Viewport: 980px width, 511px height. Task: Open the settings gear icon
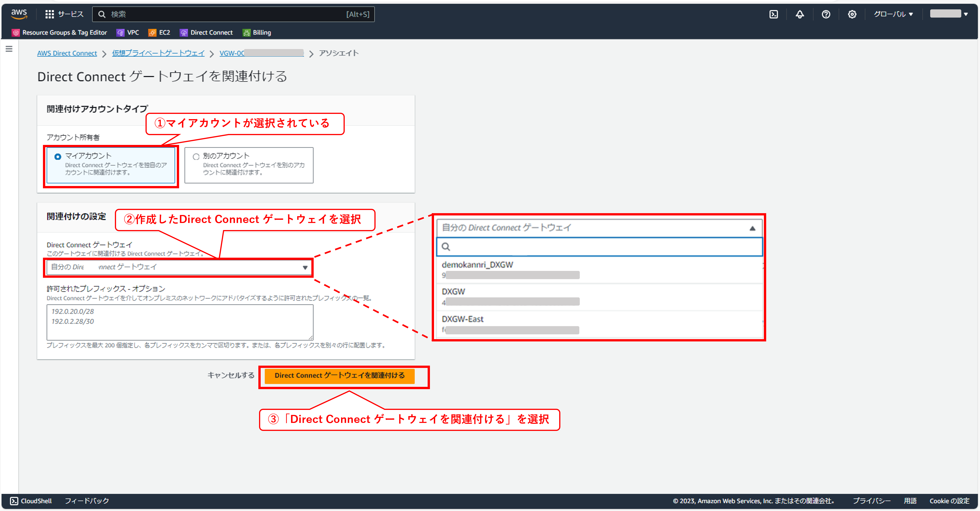point(852,14)
